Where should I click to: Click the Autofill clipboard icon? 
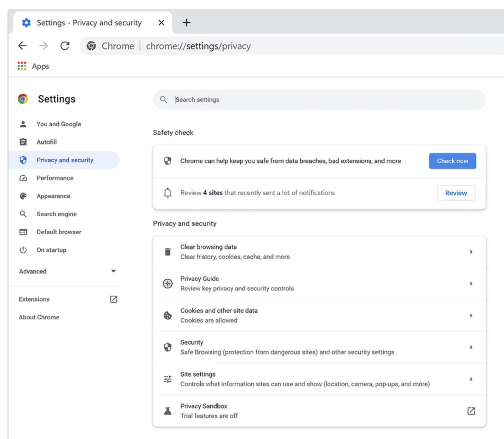pyautogui.click(x=23, y=142)
